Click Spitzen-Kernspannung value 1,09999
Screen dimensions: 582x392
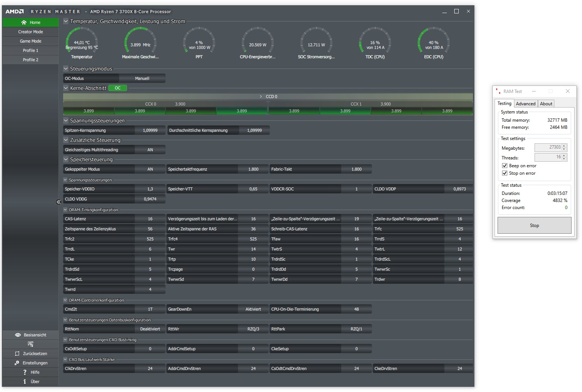(x=150, y=130)
